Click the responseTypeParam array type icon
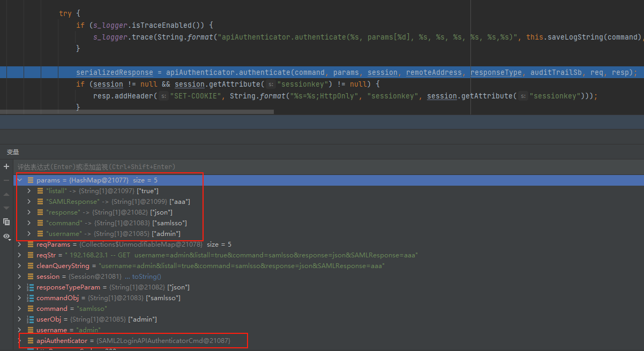Screen dimensions: 644x351 tap(31, 287)
